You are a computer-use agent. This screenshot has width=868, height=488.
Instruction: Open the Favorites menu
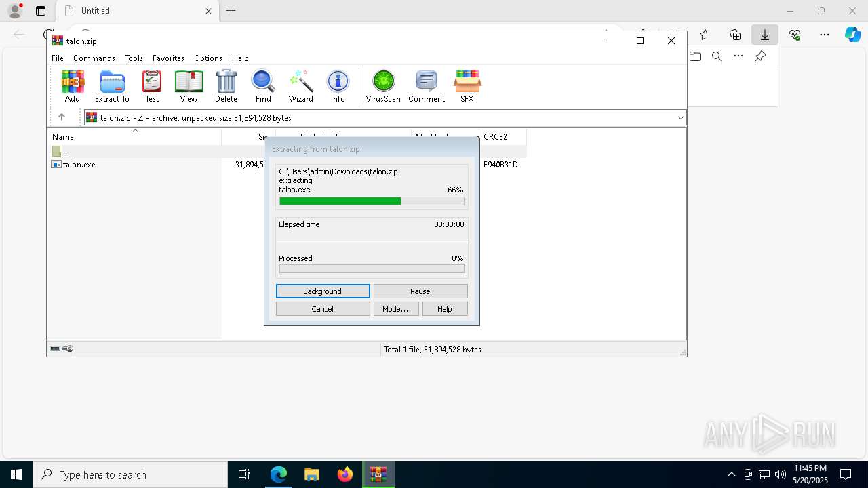(x=168, y=58)
